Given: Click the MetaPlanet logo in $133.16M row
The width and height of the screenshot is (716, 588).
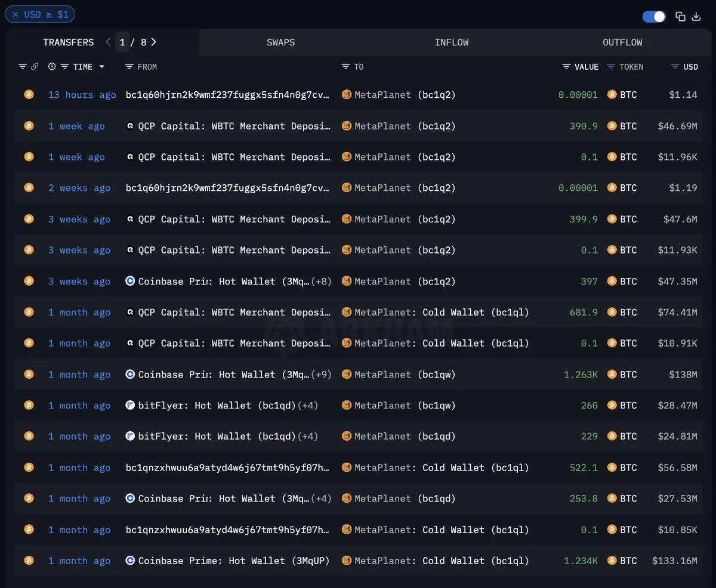Looking at the screenshot, I should (347, 561).
